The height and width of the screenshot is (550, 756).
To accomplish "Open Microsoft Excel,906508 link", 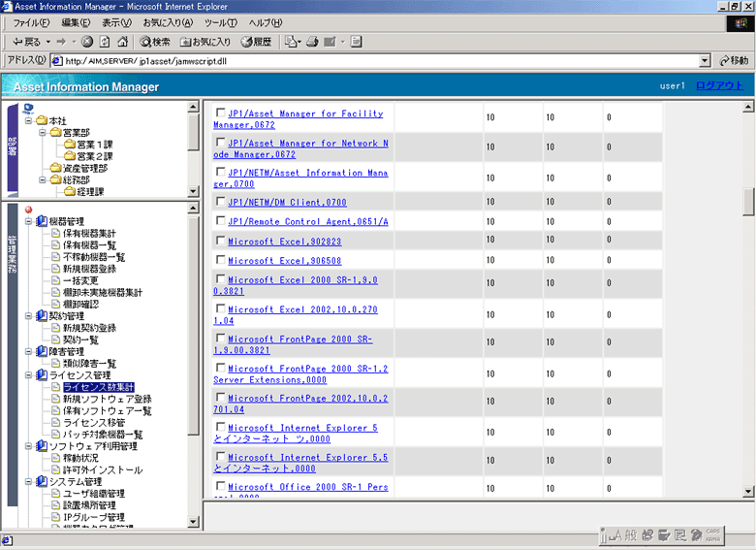I will point(284,261).
